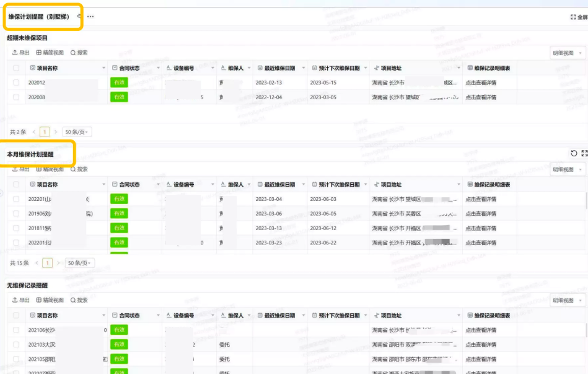Open the 预计下次维保日期 column arrow in 无维保记录提醒
The width and height of the screenshot is (588, 374).
pyautogui.click(x=365, y=316)
